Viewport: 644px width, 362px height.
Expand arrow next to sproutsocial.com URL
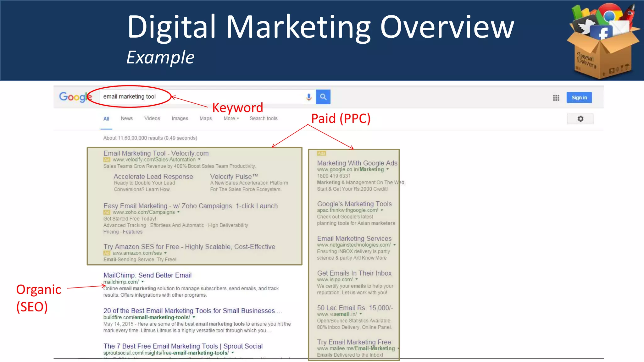pyautogui.click(x=233, y=353)
